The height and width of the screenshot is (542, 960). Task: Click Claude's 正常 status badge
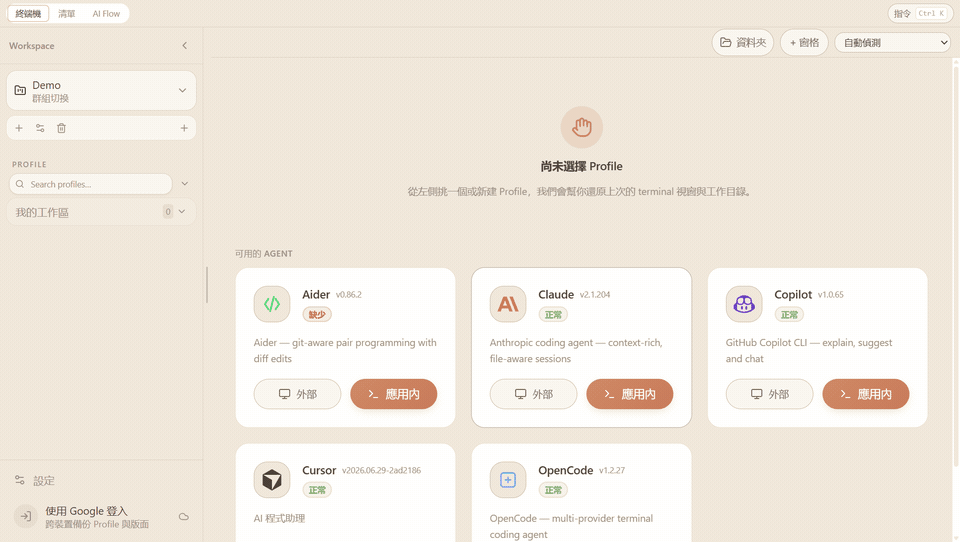coord(553,314)
